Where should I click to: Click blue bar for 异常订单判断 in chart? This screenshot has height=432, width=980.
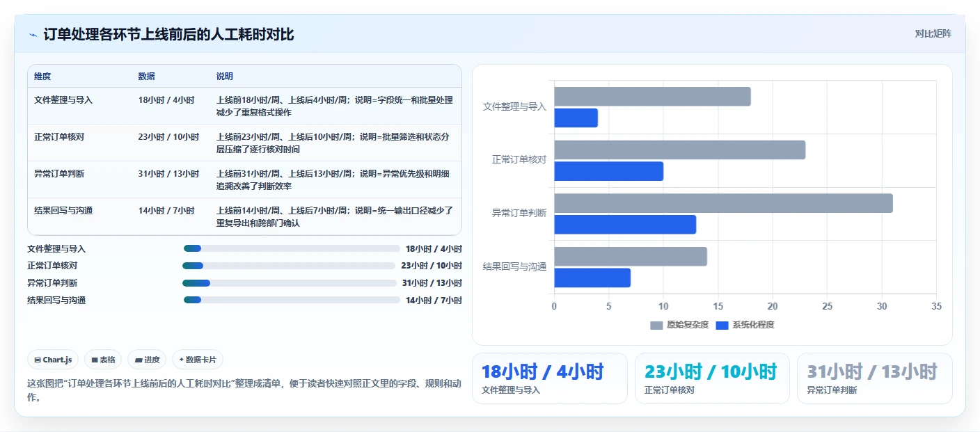point(625,224)
